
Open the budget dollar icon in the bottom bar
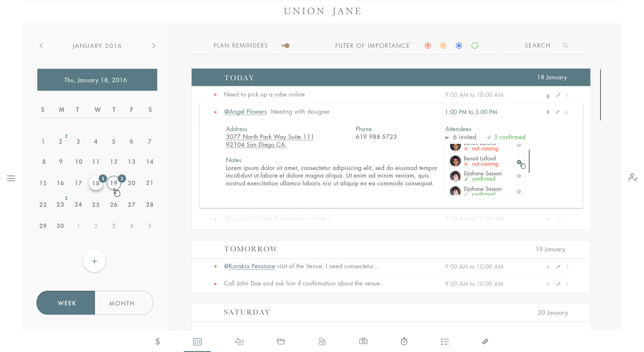tap(157, 341)
